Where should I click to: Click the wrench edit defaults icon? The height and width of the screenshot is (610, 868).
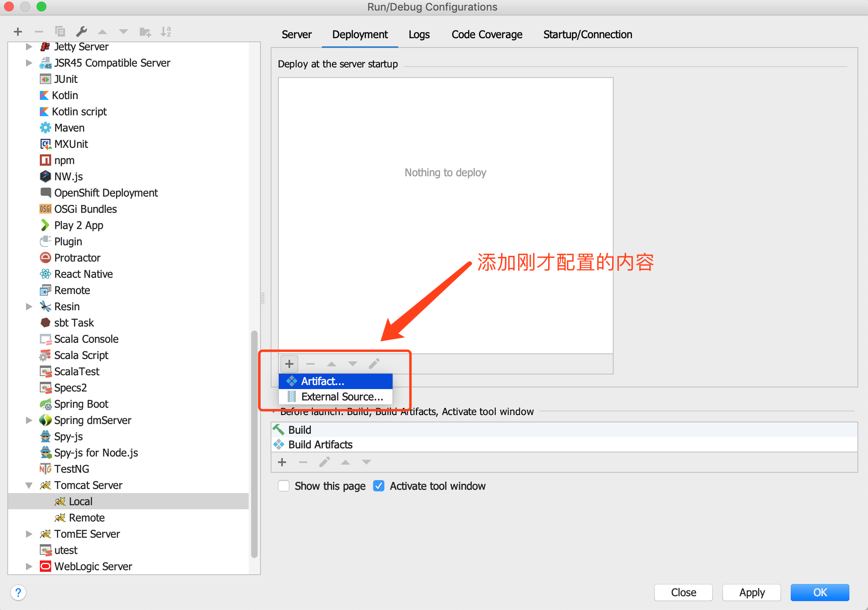81,32
